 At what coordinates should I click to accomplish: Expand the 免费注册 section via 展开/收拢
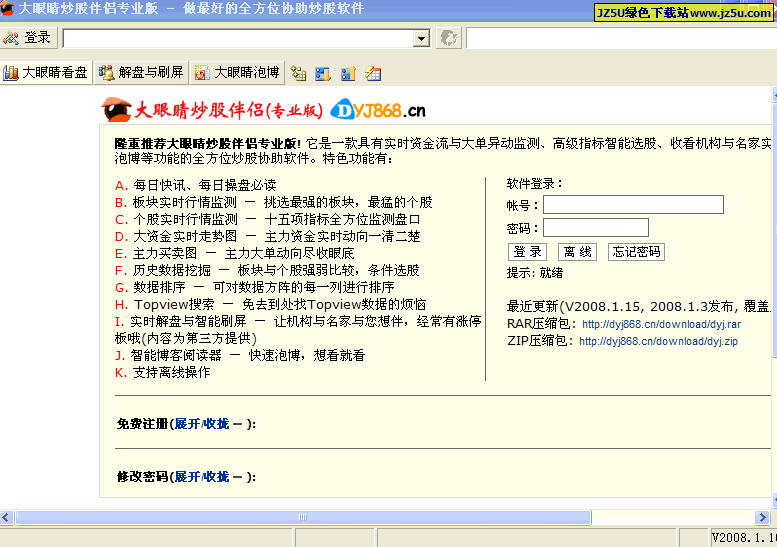(x=202, y=424)
